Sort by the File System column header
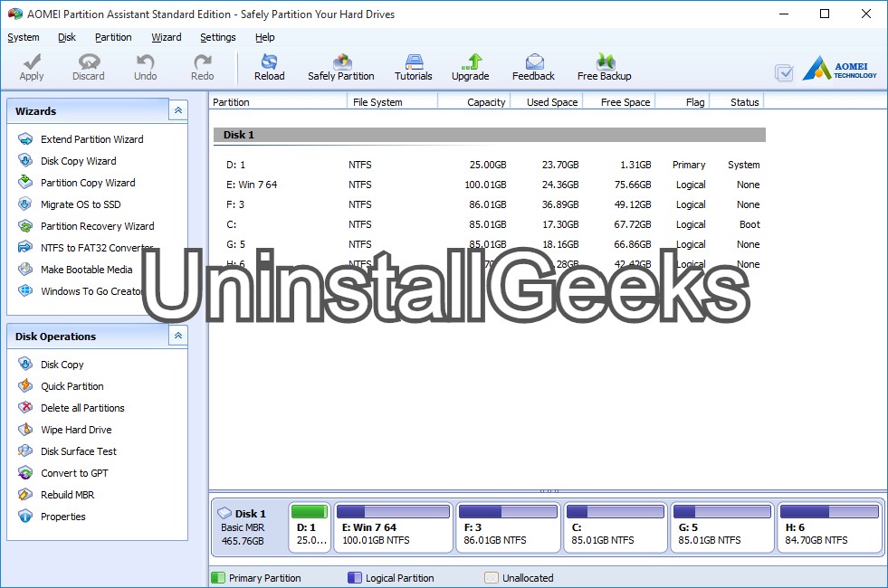Screen dimensions: 888x588 click(x=392, y=102)
